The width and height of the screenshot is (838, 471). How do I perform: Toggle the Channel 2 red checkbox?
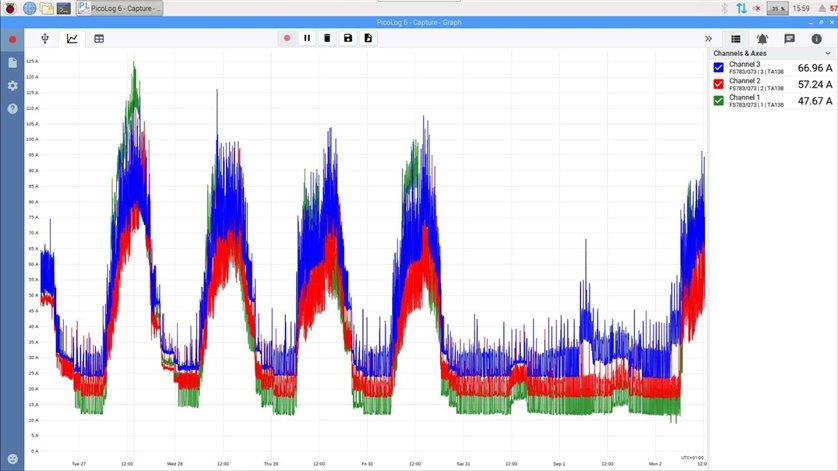tap(718, 85)
